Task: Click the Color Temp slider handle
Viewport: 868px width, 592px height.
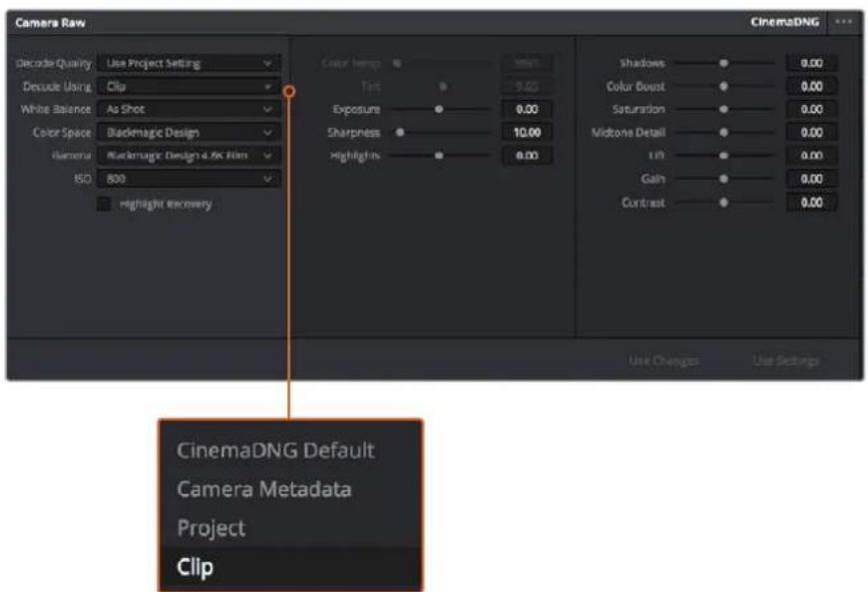Action: [x=397, y=63]
